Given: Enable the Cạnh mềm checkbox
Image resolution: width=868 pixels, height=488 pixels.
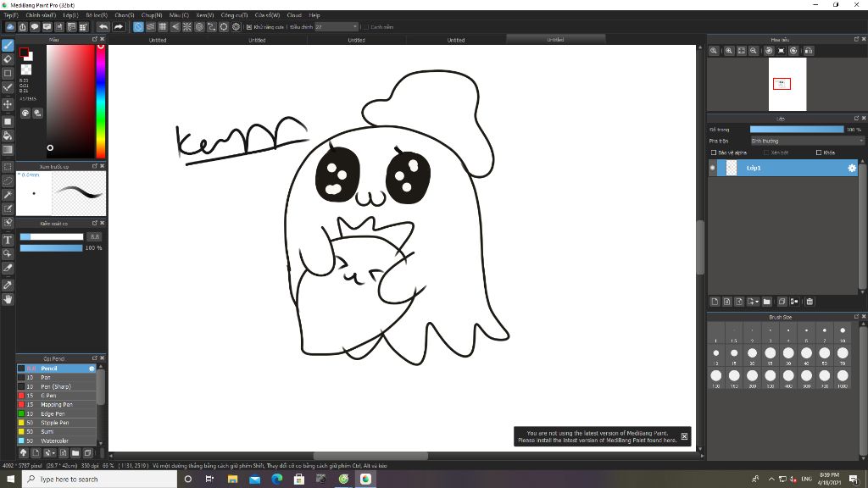Looking at the screenshot, I should (366, 26).
